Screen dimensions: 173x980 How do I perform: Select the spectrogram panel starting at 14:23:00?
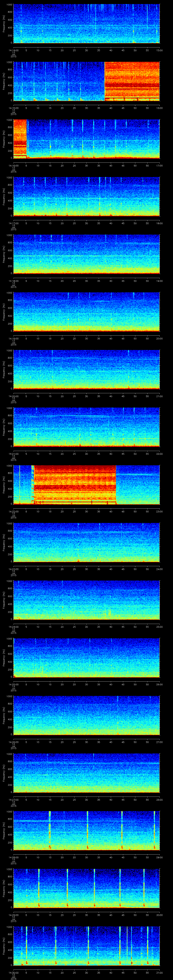86,543
